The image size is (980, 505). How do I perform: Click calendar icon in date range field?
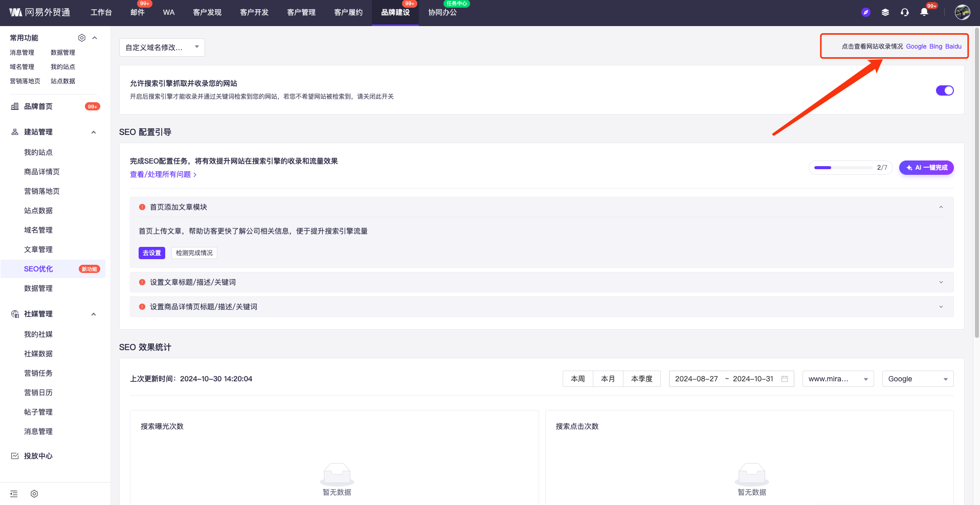pyautogui.click(x=785, y=379)
